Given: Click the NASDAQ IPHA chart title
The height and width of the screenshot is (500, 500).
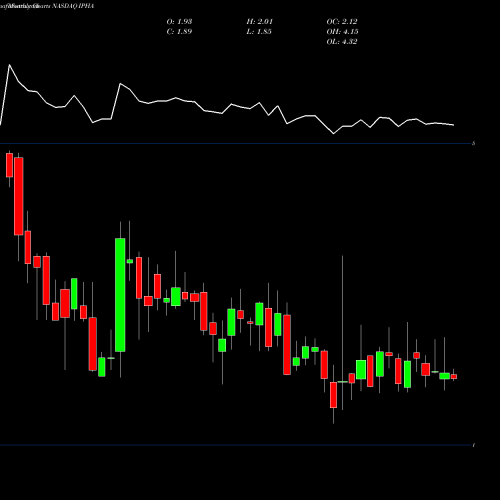Looking at the screenshot, I should (73, 6).
